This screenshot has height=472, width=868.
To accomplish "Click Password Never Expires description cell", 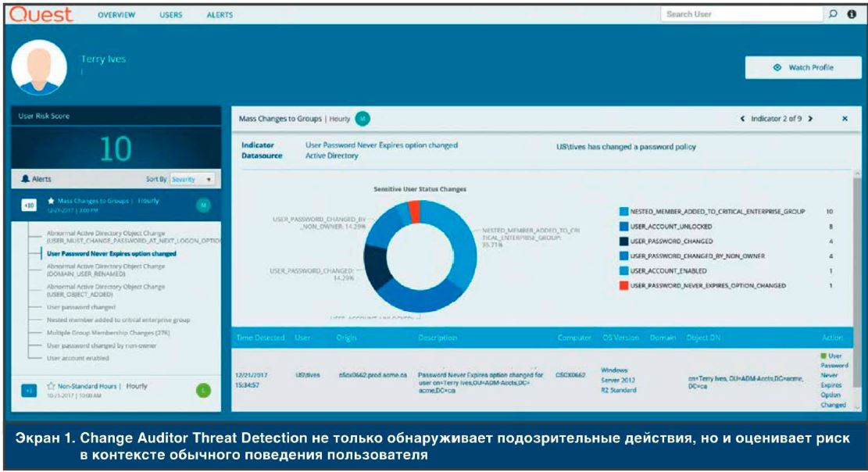I will point(480,383).
